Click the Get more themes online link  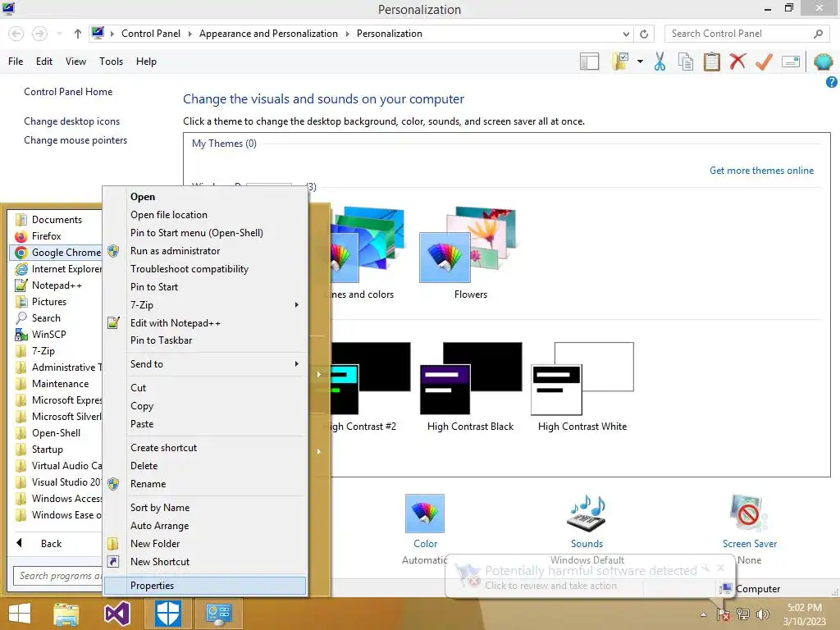(x=761, y=171)
